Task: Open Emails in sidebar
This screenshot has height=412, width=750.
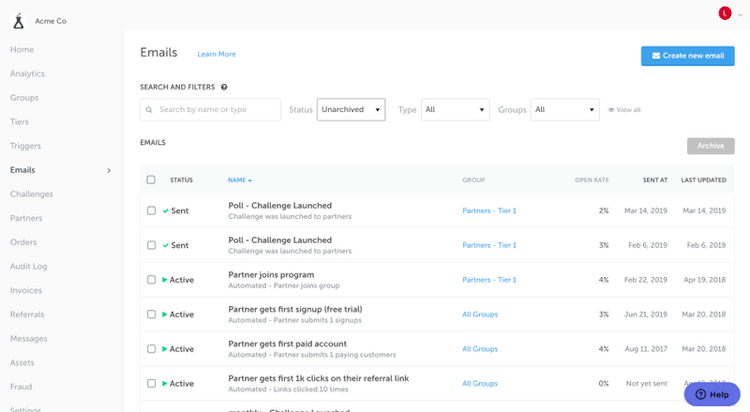Action: tap(22, 170)
